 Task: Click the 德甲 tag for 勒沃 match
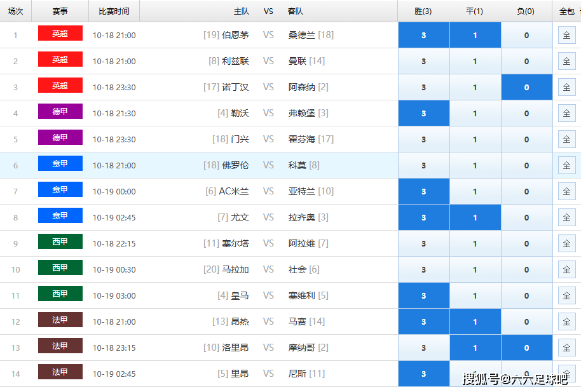click(60, 112)
